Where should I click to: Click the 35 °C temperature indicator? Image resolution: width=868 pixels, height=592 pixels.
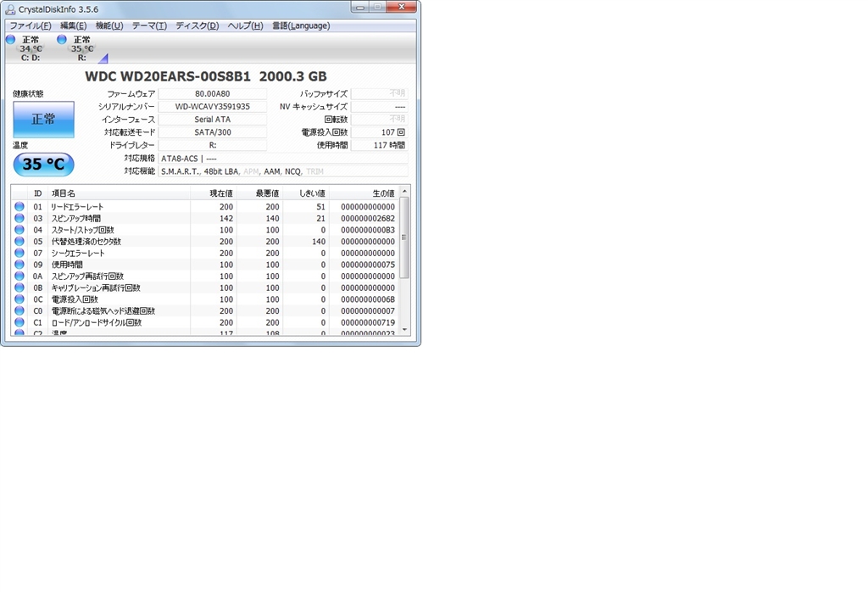click(x=44, y=165)
